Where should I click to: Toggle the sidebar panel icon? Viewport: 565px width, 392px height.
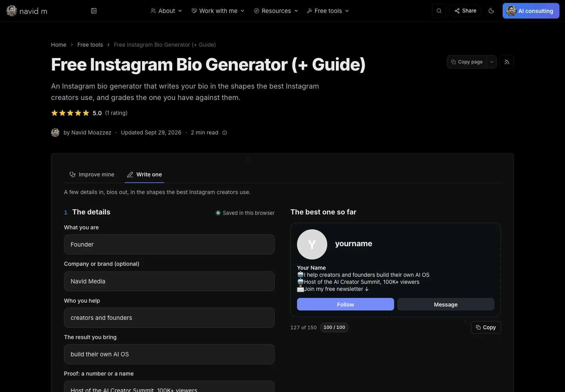(94, 11)
